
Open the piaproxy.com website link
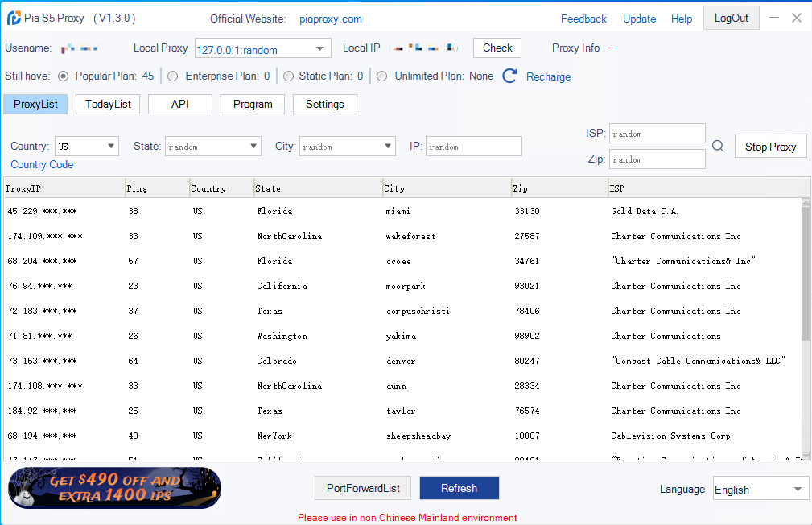pyautogui.click(x=331, y=19)
